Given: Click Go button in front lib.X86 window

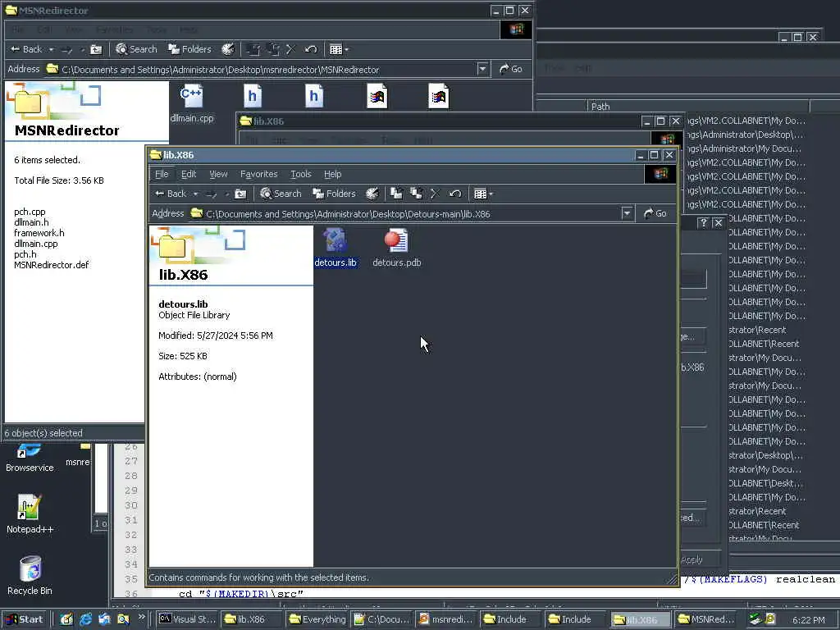Looking at the screenshot, I should [x=655, y=214].
